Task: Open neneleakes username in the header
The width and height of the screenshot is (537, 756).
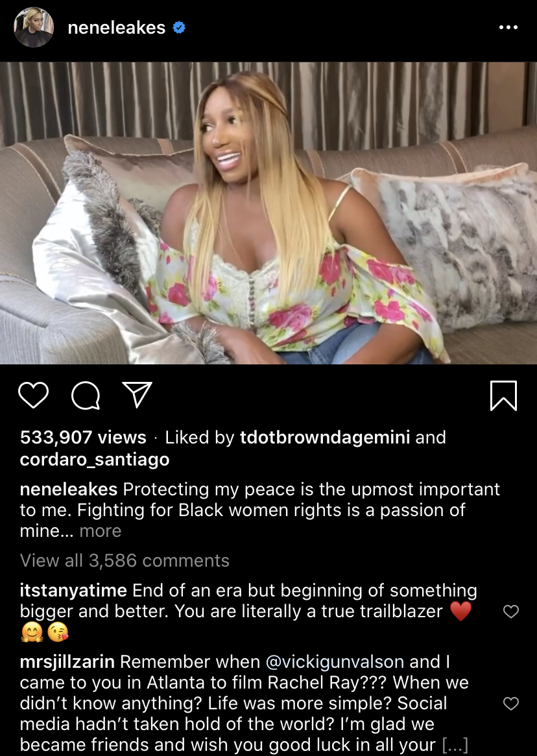Action: pyautogui.click(x=117, y=28)
